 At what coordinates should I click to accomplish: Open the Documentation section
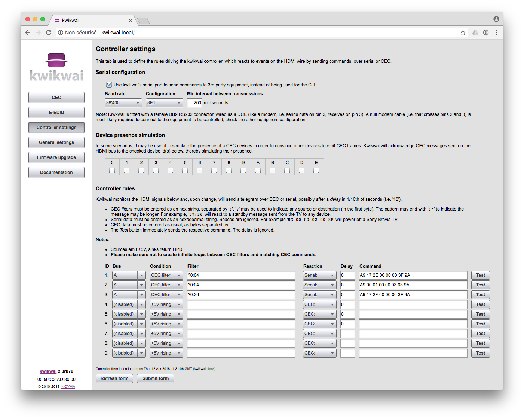point(56,172)
